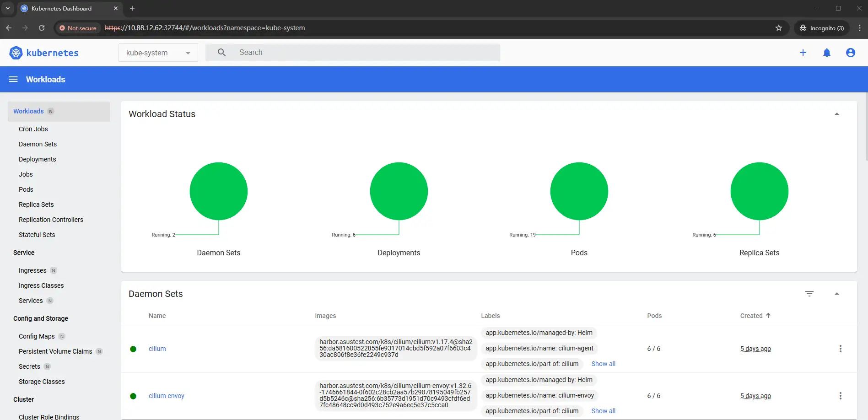Bookmark this page with star icon

point(779,28)
